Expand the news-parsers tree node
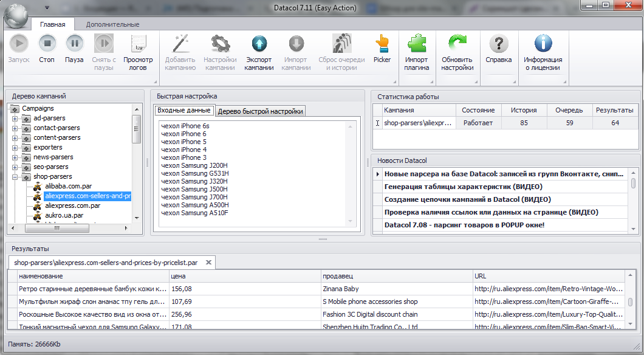Viewport: 644px width, 355px height. coord(15,157)
